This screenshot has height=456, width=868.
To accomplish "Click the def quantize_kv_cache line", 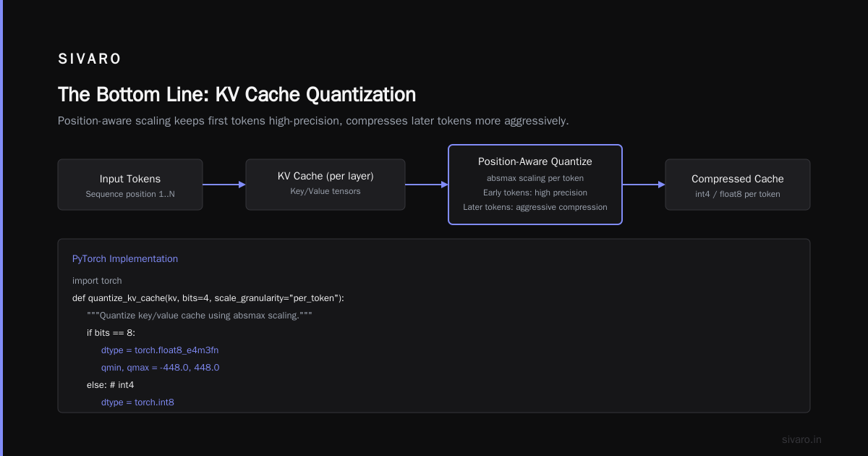I will pyautogui.click(x=208, y=297).
